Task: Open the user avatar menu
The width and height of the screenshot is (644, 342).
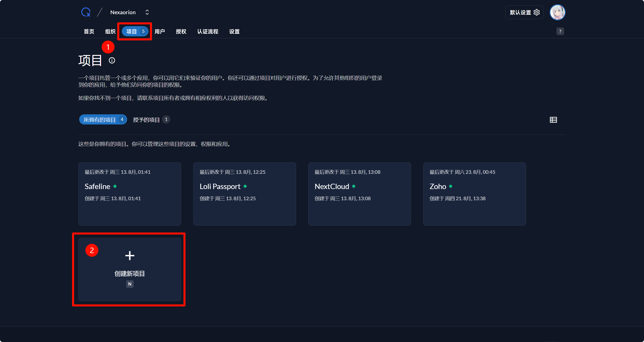Action: 557,12
